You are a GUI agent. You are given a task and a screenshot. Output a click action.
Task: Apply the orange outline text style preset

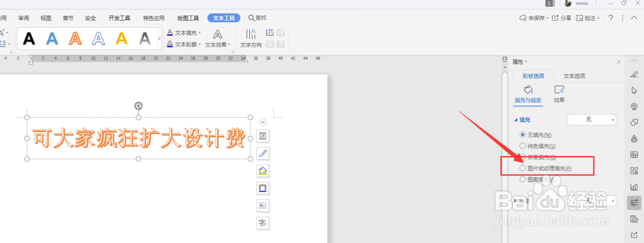[75, 38]
